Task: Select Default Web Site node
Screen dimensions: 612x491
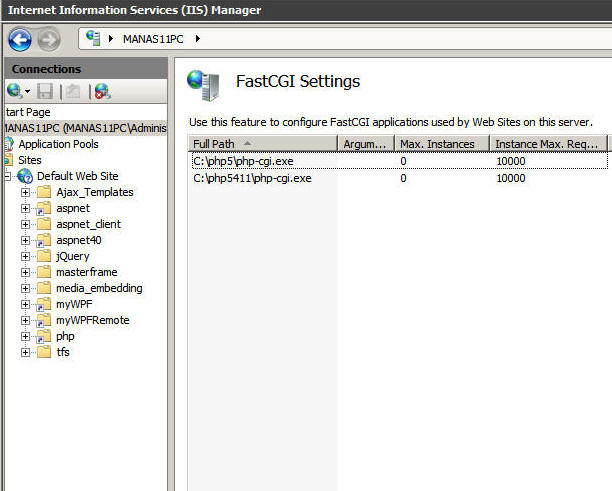Action: (x=77, y=176)
